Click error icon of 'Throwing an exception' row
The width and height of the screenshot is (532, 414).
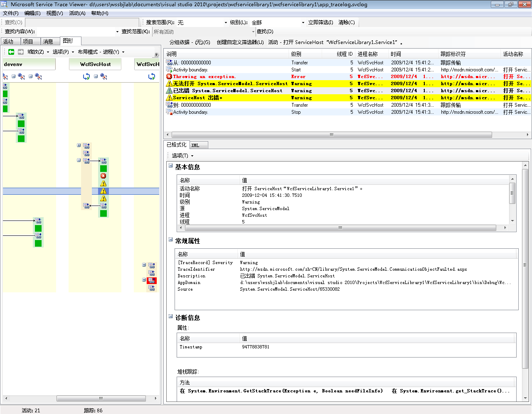tap(169, 76)
